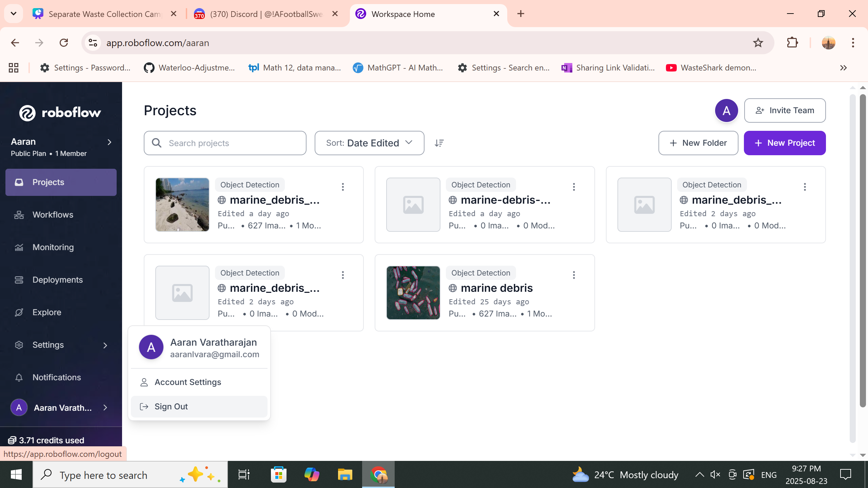The height and width of the screenshot is (488, 868).
Task: Go to Monitoring section
Action: [53, 247]
